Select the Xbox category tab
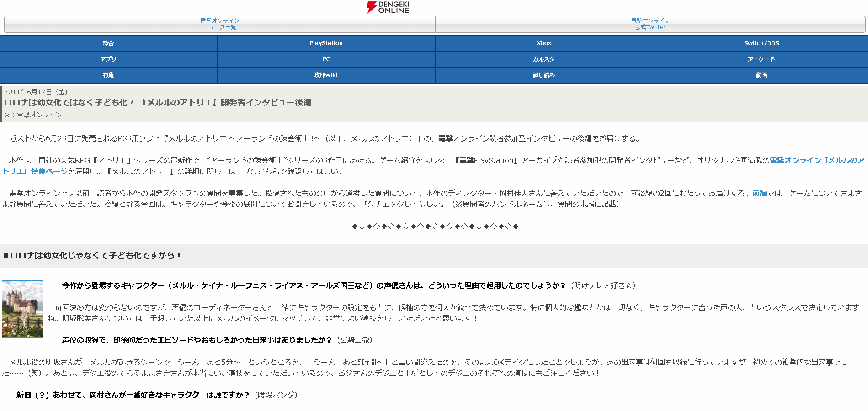Image resolution: width=868 pixels, height=411 pixels. pyautogui.click(x=544, y=43)
